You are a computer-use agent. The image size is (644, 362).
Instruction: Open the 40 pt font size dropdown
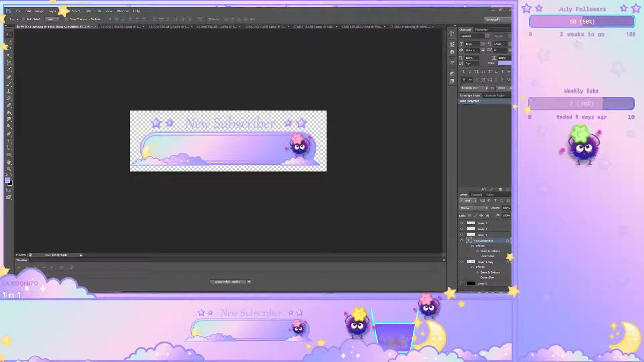[x=475, y=44]
